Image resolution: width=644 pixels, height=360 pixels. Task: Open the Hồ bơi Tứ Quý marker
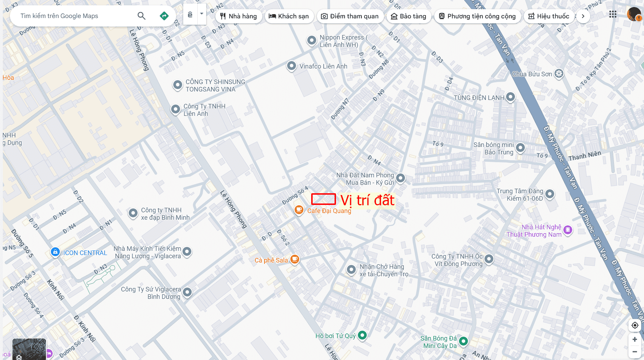362,335
